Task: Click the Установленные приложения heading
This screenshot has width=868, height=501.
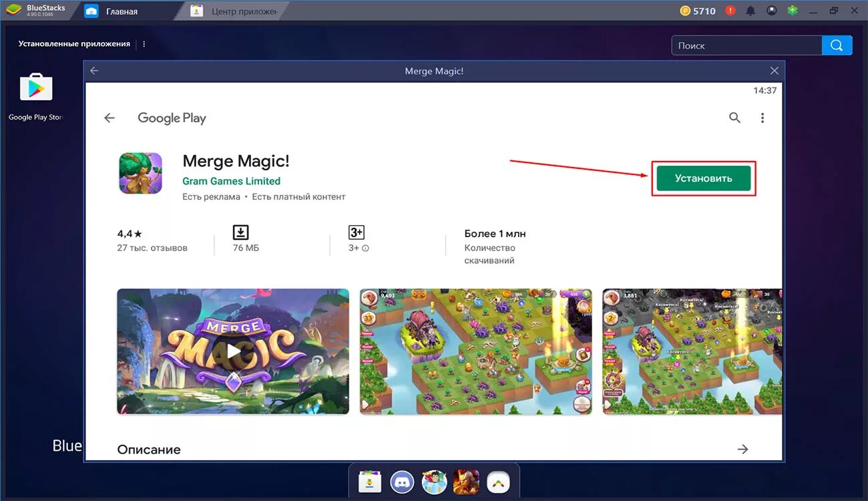Action: 74,43
